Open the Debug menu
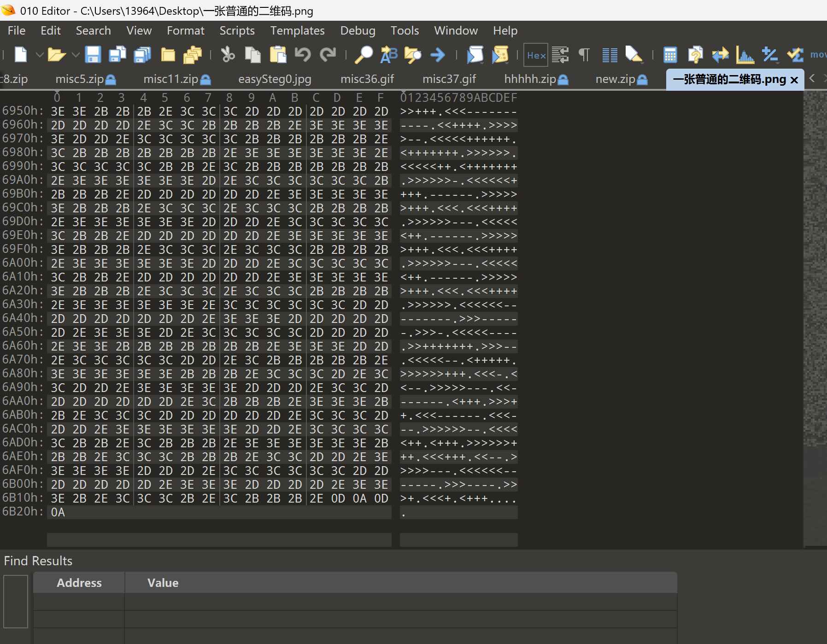 click(x=358, y=30)
